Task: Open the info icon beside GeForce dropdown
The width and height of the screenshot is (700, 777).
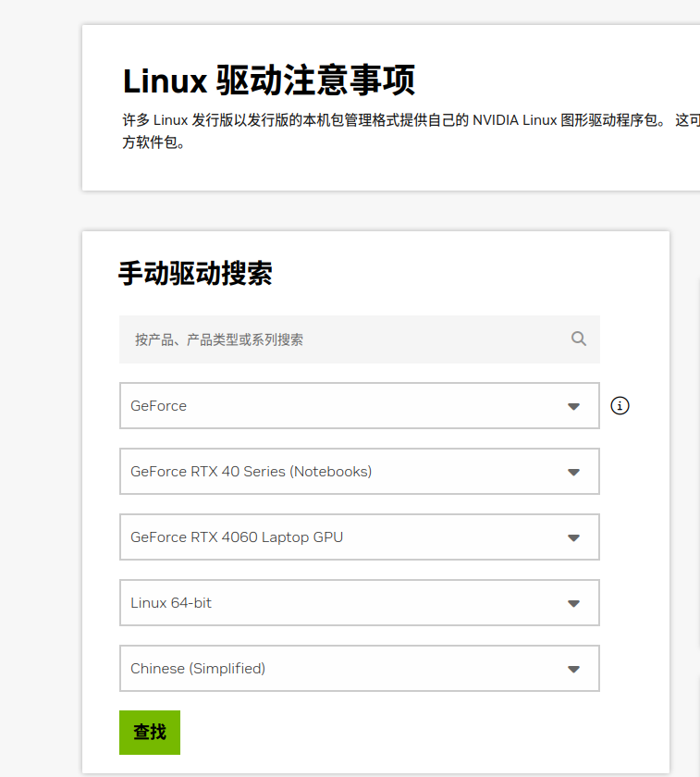Action: [x=620, y=406]
